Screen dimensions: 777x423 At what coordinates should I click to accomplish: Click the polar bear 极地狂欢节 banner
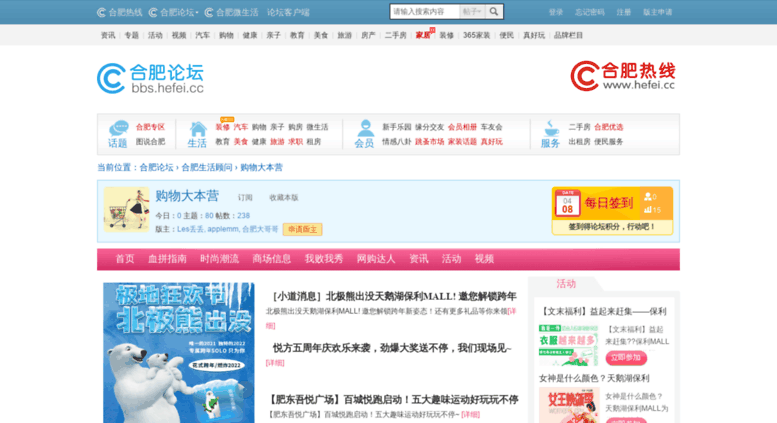point(179,353)
